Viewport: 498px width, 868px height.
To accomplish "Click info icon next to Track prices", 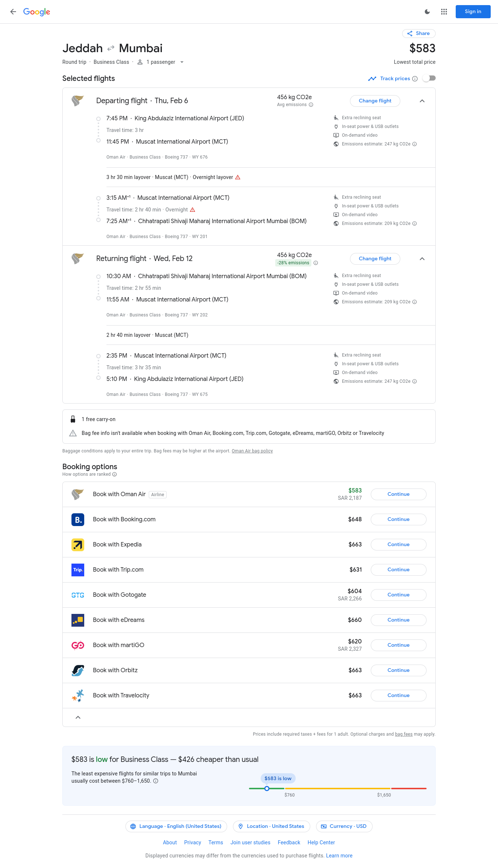I will (415, 79).
